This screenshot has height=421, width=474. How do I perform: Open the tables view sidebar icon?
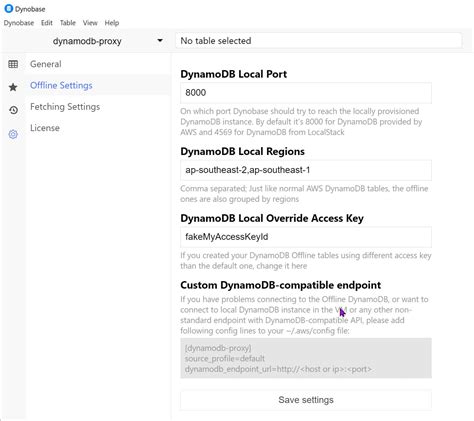coord(13,64)
